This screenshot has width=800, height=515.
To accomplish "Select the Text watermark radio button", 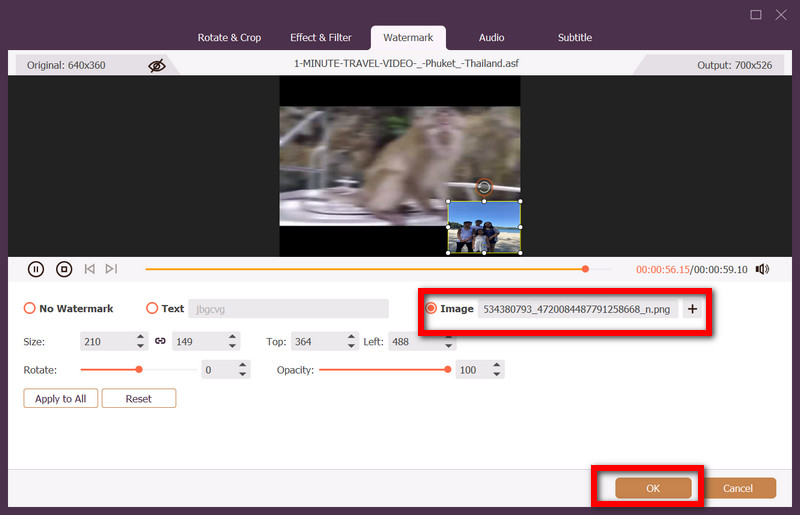I will click(153, 309).
